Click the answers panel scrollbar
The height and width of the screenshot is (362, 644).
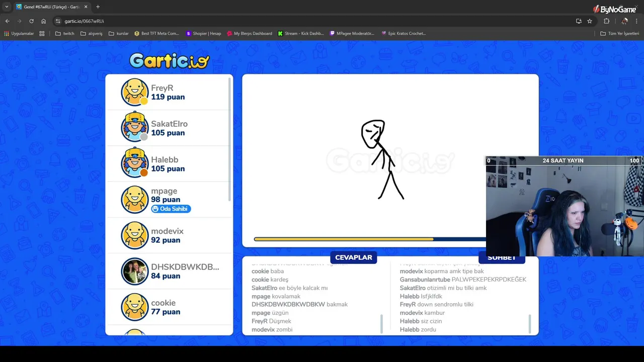[x=381, y=324]
